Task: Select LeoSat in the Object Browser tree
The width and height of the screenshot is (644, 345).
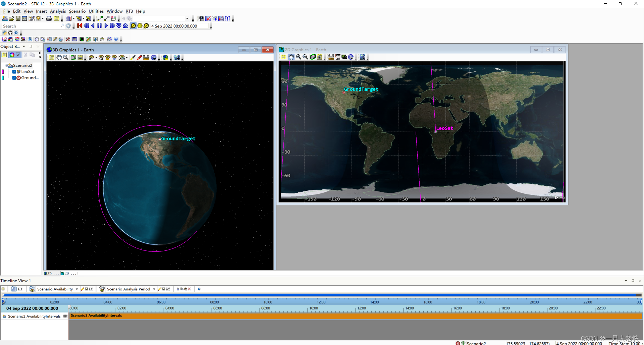Action: click(x=28, y=71)
